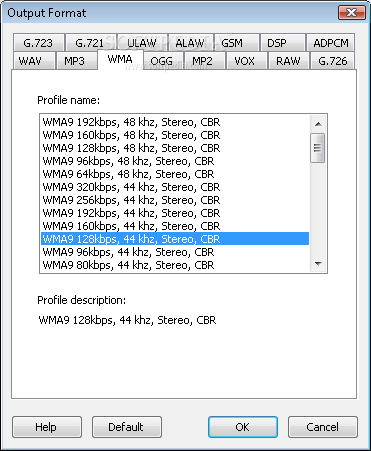Open the ALAW format tab
Image resolution: width=371 pixels, height=451 pixels.
coord(190,43)
